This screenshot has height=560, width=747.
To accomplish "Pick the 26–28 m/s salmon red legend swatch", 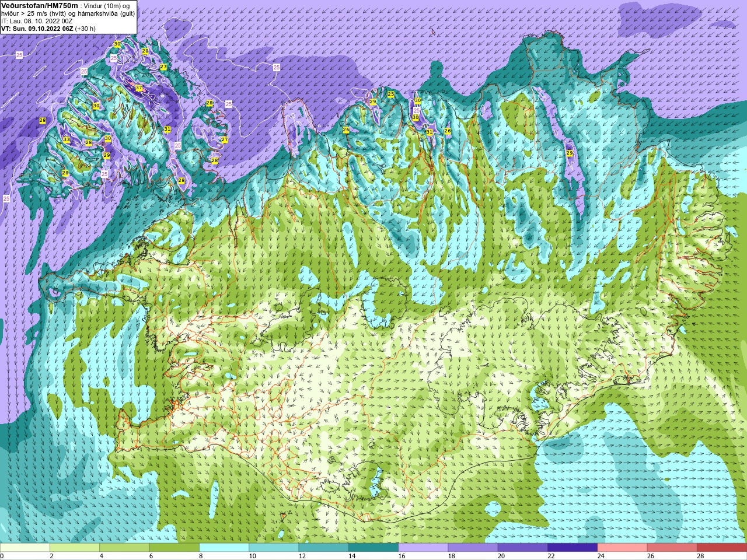I will (672, 548).
